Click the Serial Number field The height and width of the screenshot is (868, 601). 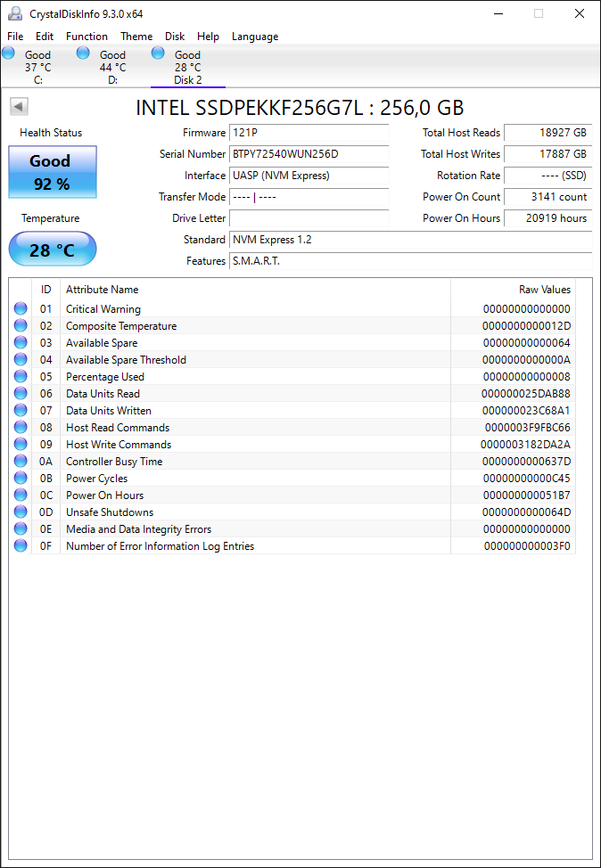[309, 154]
